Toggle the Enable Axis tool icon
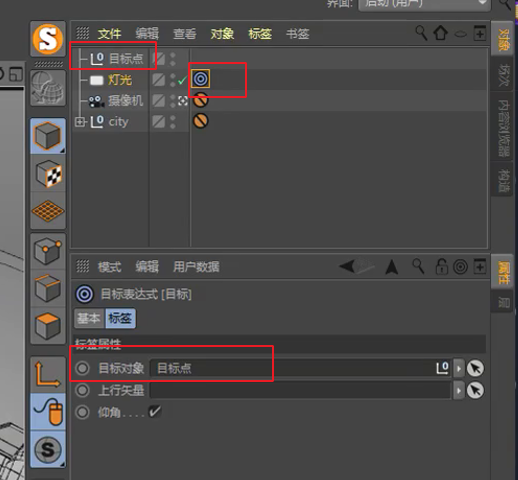This screenshot has height=480, width=518. [48, 375]
